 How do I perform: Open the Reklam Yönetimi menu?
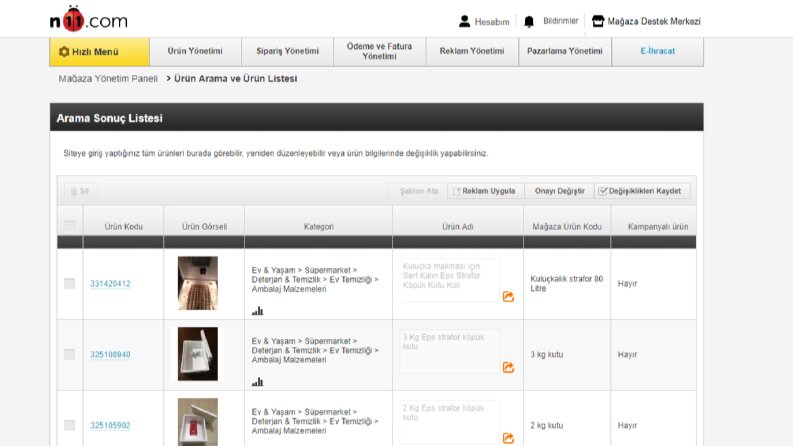coord(472,52)
